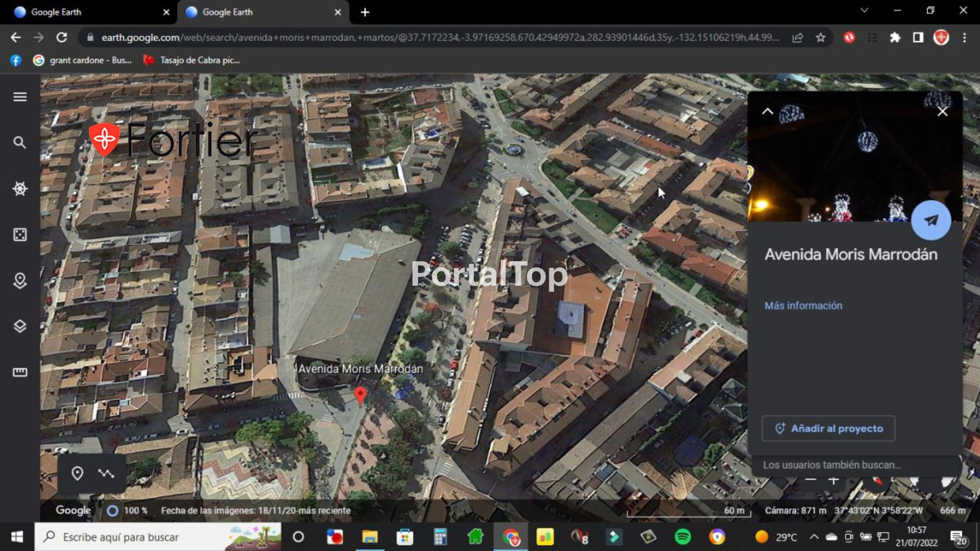This screenshot has width=980, height=551.
Task: Click the draw line path icon
Action: [106, 473]
